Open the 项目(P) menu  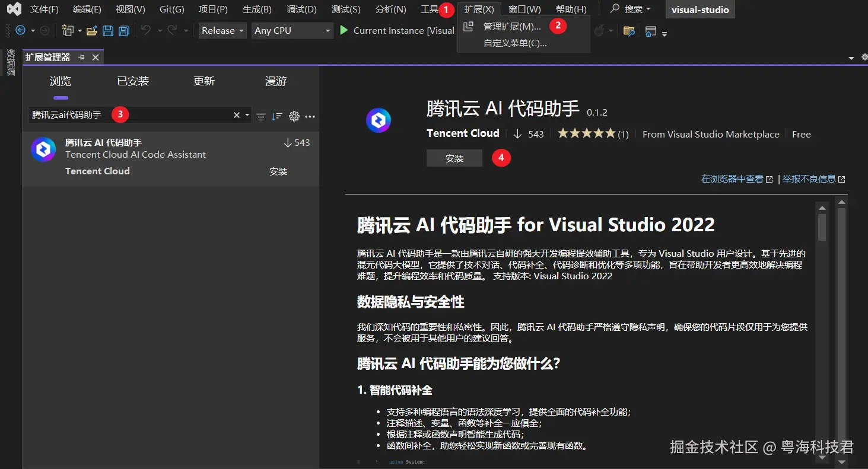click(x=213, y=9)
